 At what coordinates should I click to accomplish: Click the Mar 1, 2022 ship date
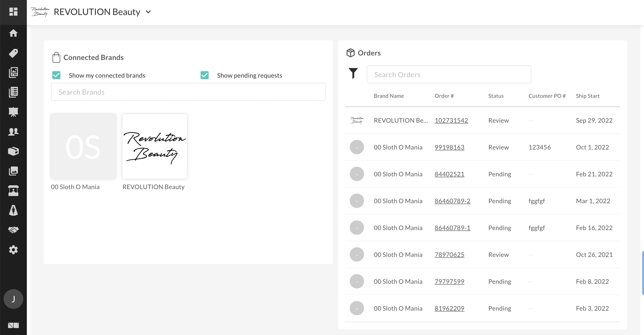point(593,201)
